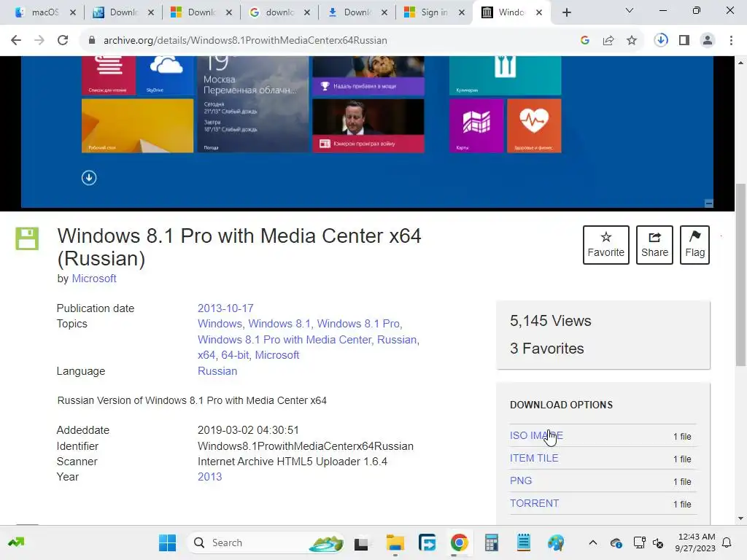747x560 pixels.
Task: Open a new browser tab
Action: click(566, 13)
